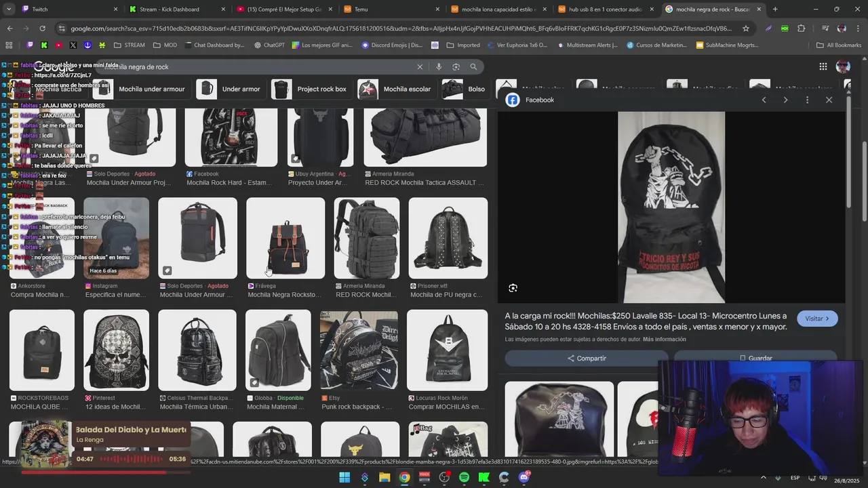Click the Visitar button
This screenshot has width=868, height=488.
click(817, 319)
